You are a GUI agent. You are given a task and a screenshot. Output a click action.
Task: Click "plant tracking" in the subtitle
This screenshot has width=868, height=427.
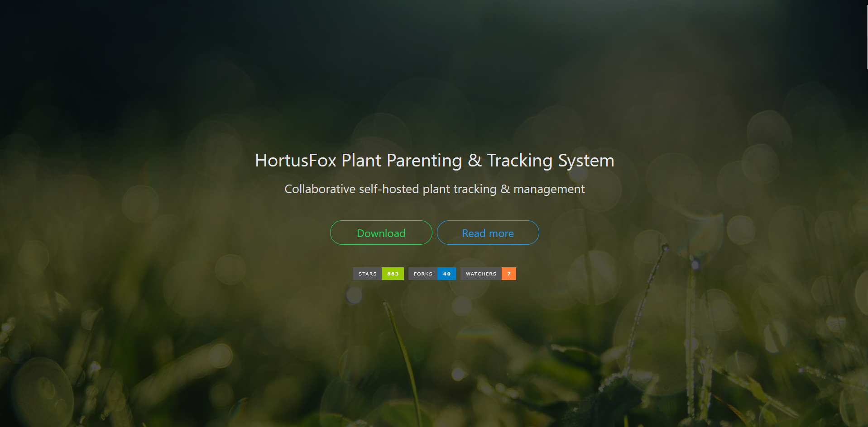coord(459,189)
